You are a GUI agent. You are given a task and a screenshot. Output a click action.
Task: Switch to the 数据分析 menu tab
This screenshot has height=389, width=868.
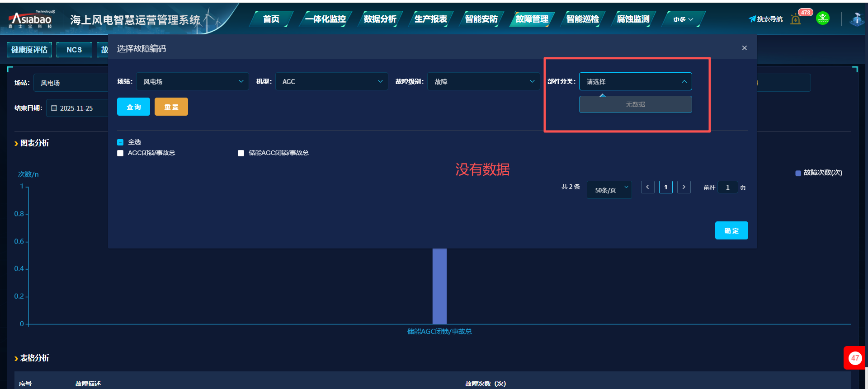point(380,19)
